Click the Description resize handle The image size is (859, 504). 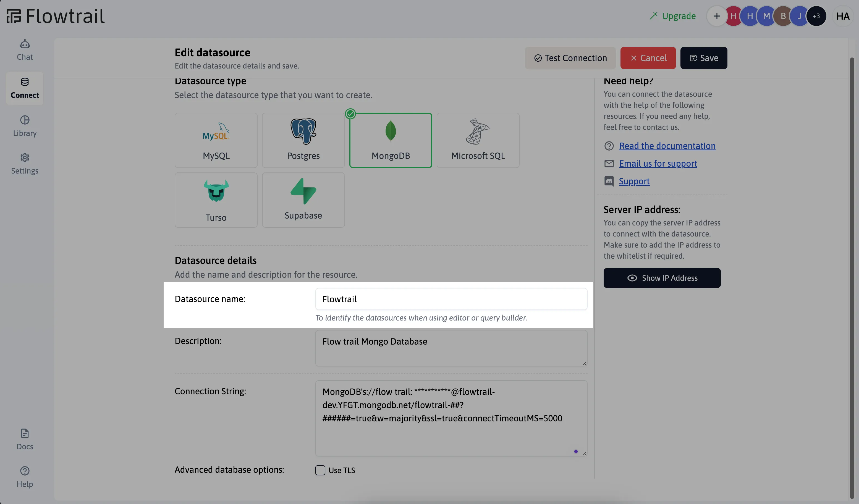(584, 364)
